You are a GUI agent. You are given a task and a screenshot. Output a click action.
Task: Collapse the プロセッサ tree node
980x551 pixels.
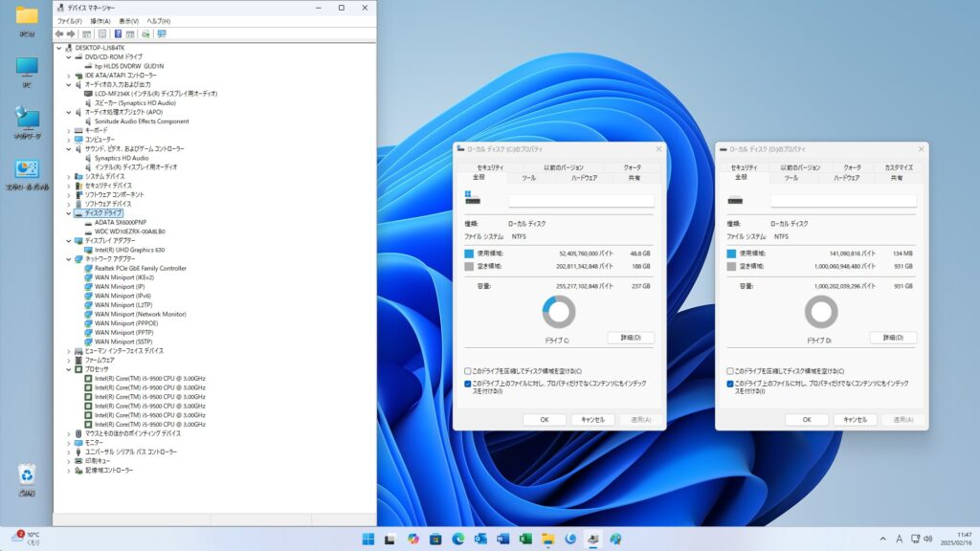(x=68, y=369)
